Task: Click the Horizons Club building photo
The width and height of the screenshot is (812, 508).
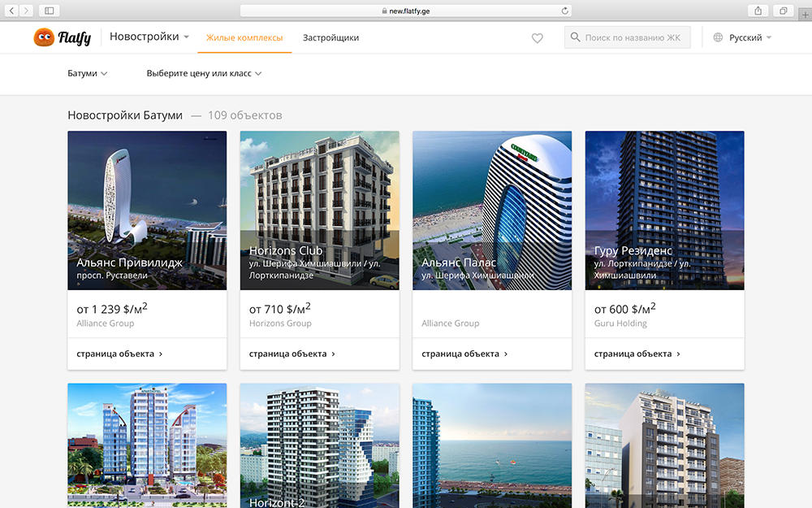Action: (x=319, y=210)
